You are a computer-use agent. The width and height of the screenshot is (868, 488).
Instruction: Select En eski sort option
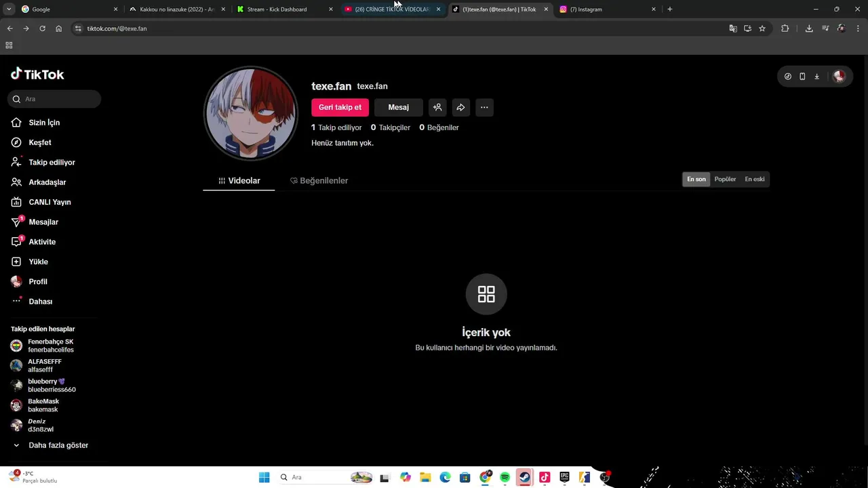click(x=755, y=179)
